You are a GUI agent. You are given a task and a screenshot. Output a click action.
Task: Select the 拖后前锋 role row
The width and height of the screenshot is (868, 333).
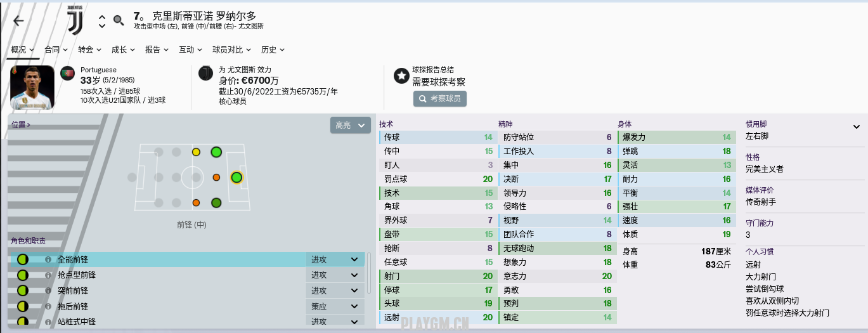click(x=188, y=306)
